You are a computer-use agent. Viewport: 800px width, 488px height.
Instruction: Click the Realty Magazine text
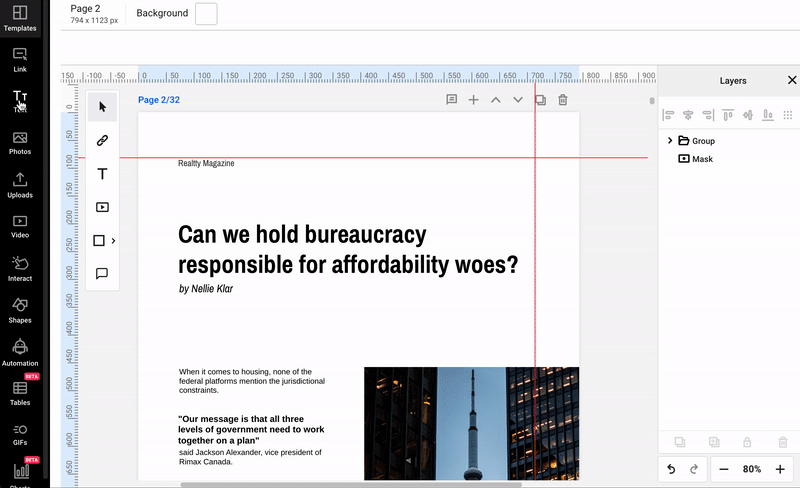pos(206,163)
